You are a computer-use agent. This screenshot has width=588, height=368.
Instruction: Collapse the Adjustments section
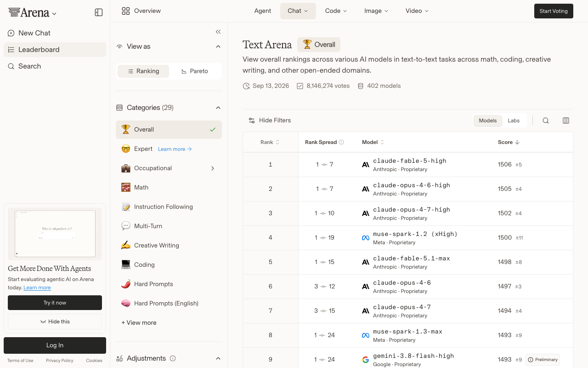[x=218, y=358]
